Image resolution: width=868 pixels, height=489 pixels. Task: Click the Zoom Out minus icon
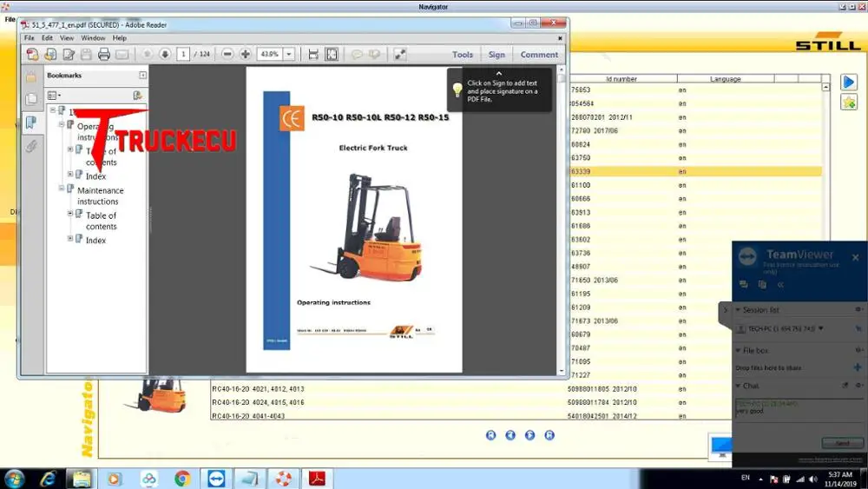click(227, 54)
